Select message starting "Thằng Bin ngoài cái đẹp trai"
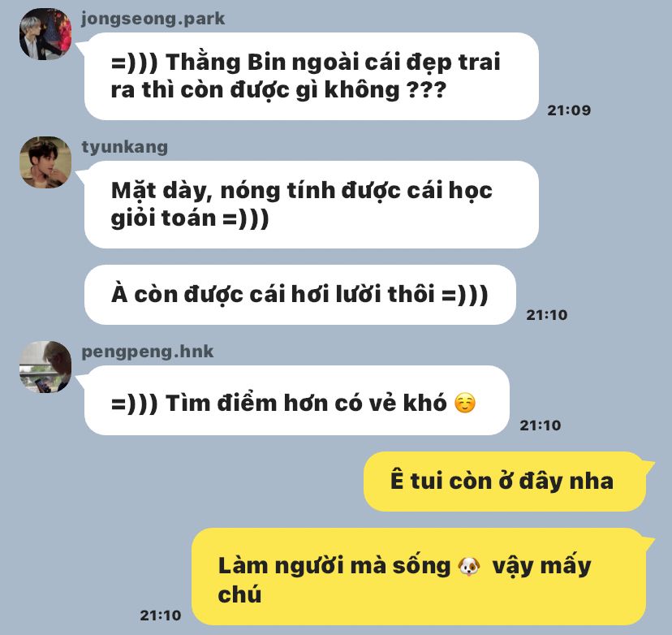The width and height of the screenshot is (672, 635). 312,76
